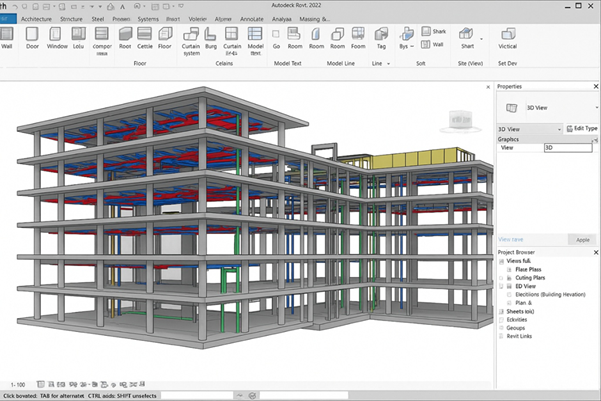Click the Edit Type button
Screen dimensions: 601x401
tap(581, 129)
